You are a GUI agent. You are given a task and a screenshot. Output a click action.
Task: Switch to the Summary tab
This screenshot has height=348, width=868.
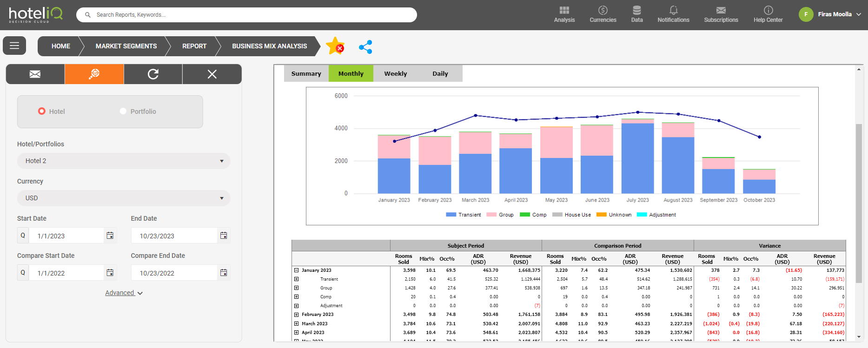click(x=306, y=73)
